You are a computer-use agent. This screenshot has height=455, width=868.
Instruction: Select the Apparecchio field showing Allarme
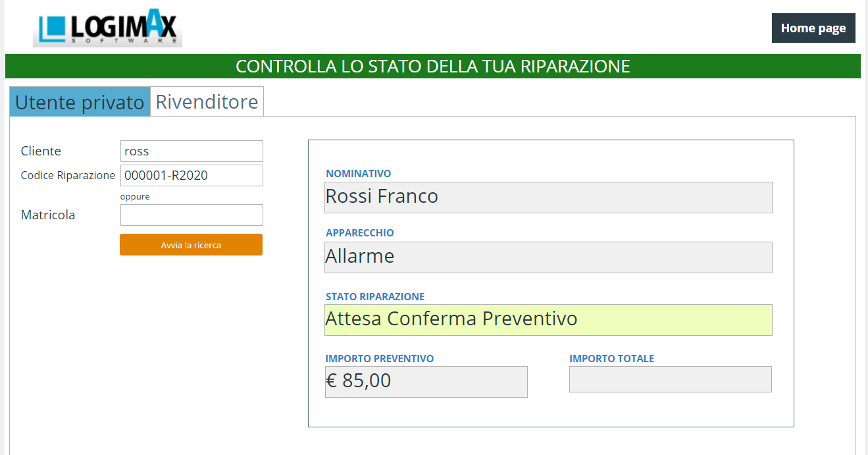tap(548, 257)
